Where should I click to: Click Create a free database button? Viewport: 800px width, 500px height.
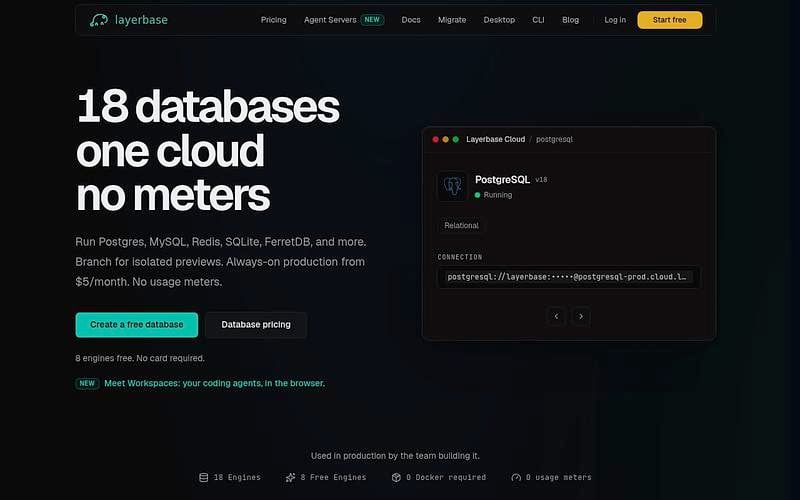pyautogui.click(x=137, y=325)
